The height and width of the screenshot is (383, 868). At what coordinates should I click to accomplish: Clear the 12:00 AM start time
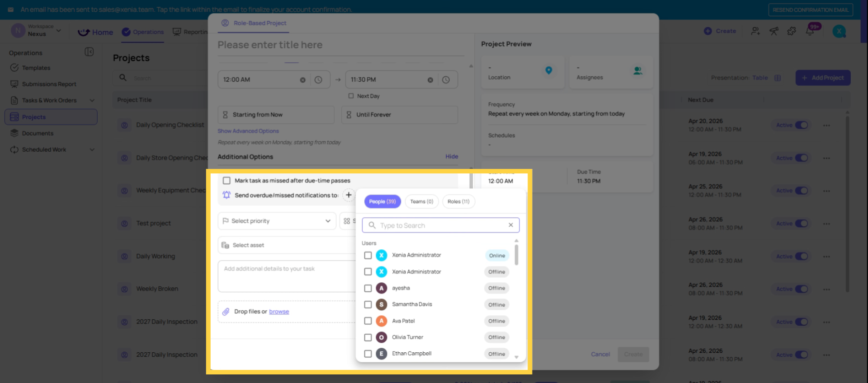(x=302, y=80)
